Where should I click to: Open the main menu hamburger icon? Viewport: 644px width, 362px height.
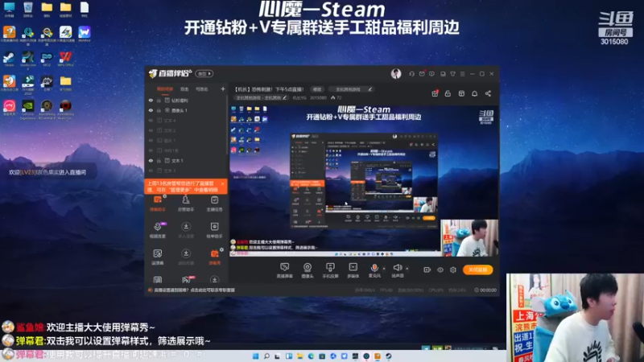tap(462, 74)
